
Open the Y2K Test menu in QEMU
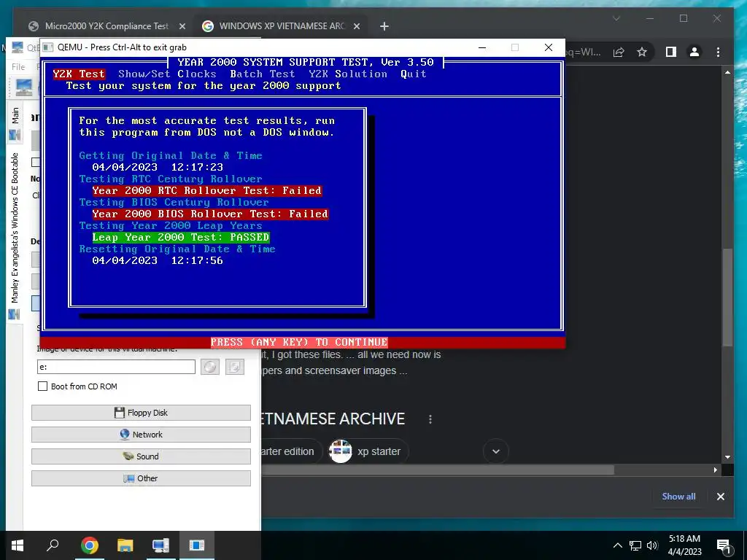point(79,74)
